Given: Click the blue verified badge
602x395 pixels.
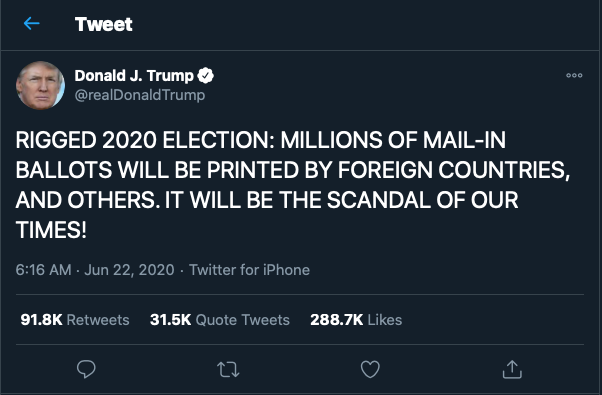Looking at the screenshot, I should [205, 76].
